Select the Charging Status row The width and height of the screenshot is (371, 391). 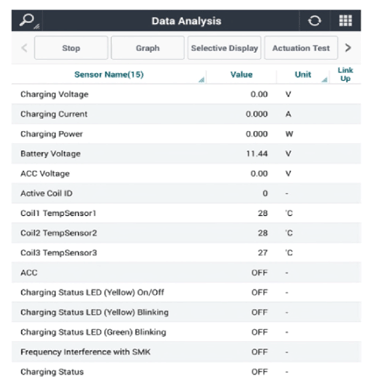tap(186, 372)
